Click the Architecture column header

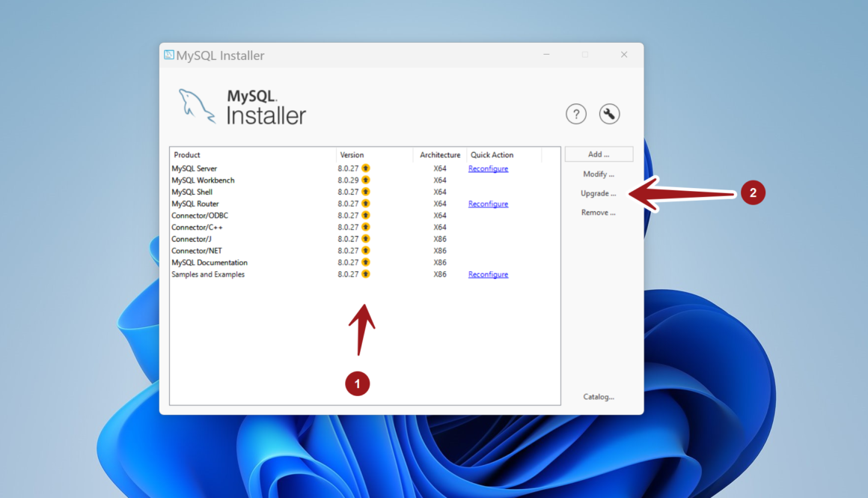coord(439,154)
